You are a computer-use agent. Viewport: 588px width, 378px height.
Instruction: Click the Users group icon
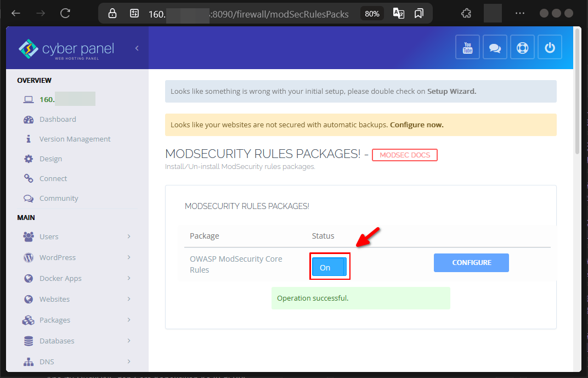tap(29, 236)
